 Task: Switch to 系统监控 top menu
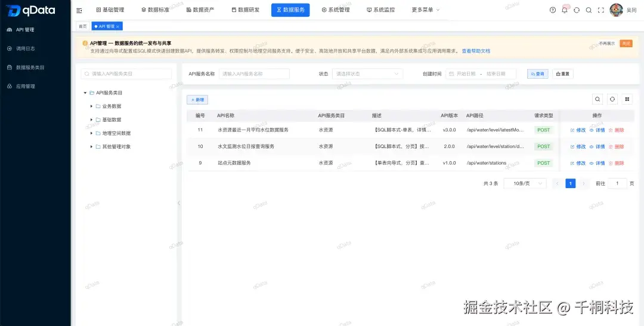pyautogui.click(x=380, y=10)
